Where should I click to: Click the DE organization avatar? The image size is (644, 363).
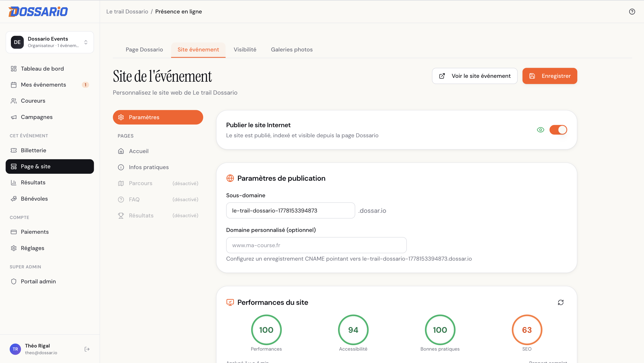pos(17,42)
